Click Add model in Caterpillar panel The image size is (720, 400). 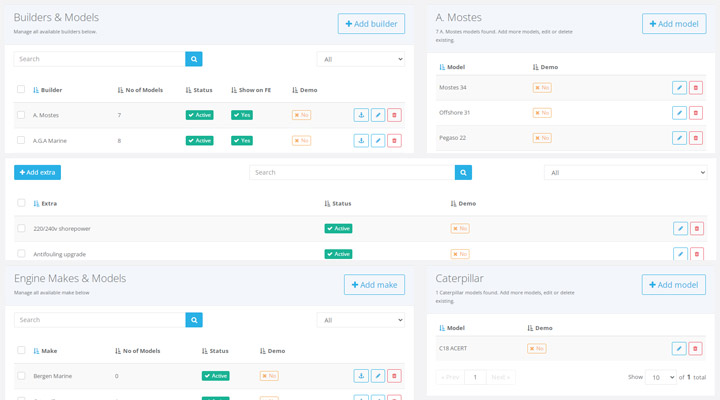click(674, 285)
